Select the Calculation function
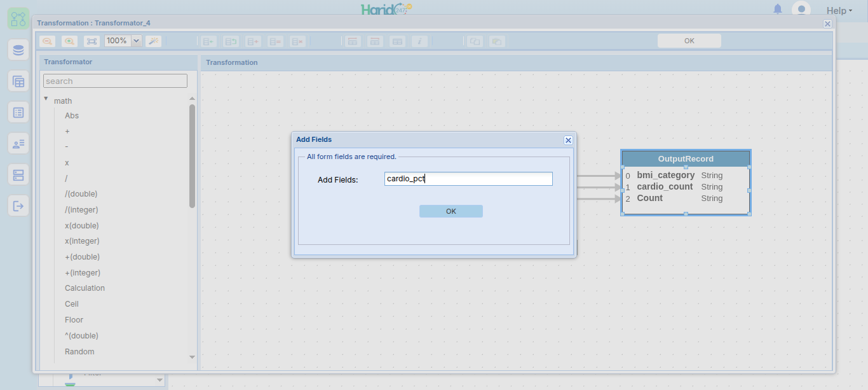This screenshot has width=868, height=390. point(85,288)
